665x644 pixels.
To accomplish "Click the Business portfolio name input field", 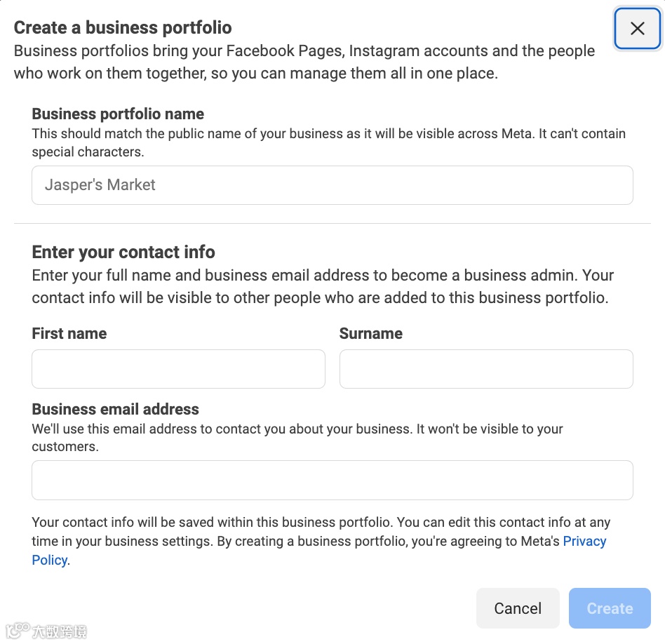I will point(332,185).
